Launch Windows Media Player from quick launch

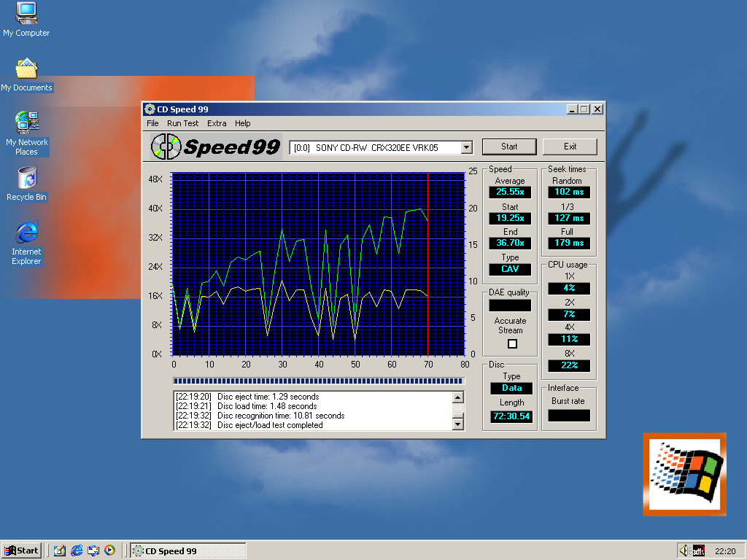[109, 551]
